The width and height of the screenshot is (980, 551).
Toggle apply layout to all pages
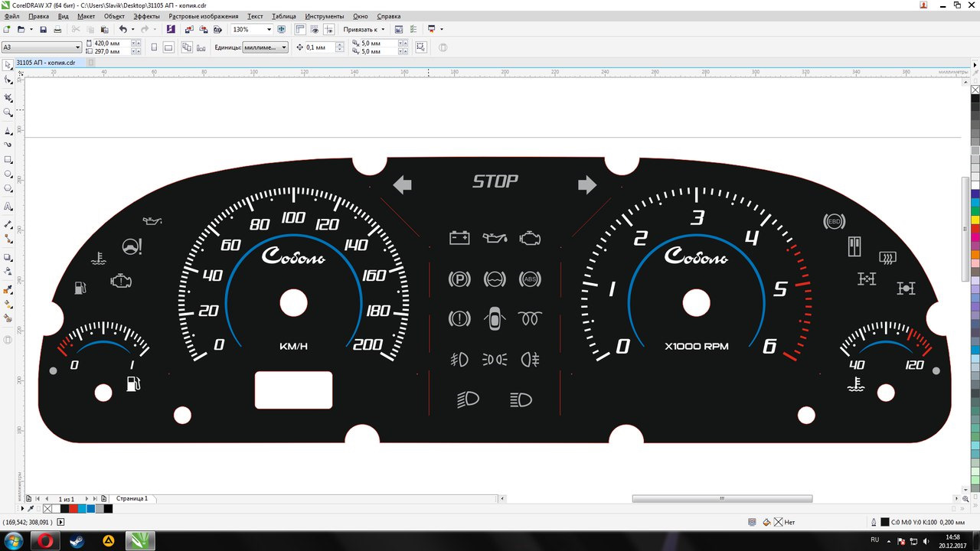[x=187, y=47]
